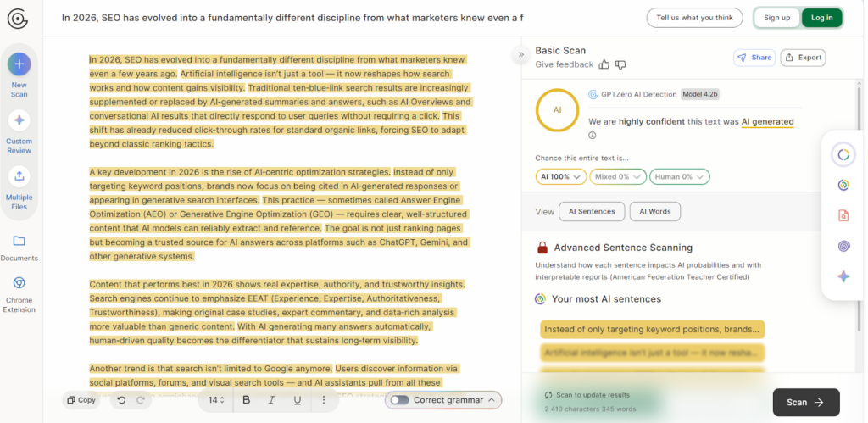Undo the last edit

(121, 400)
